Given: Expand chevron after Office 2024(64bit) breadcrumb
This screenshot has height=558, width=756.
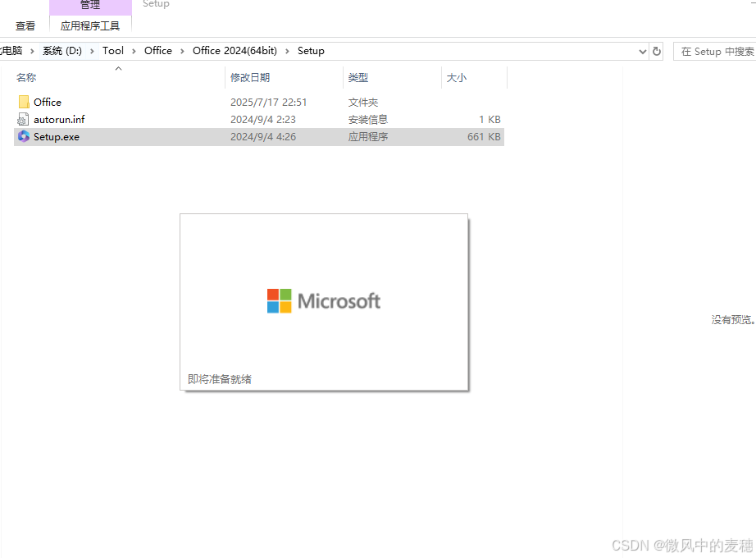Looking at the screenshot, I should point(287,51).
